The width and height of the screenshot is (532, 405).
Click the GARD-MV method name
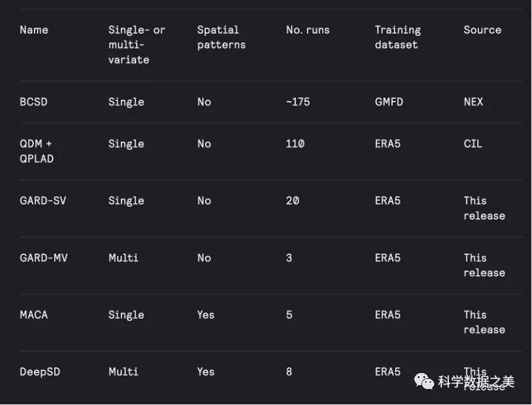[x=43, y=258]
